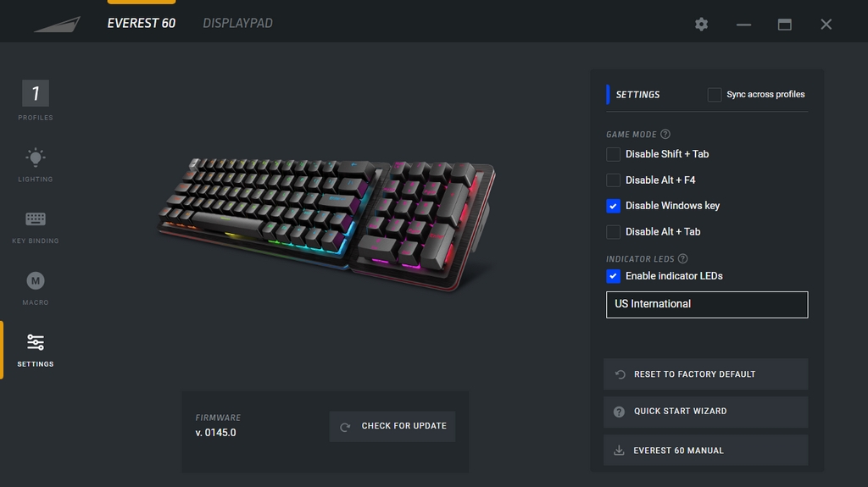868x487 pixels.
Task: Enable Disable Shift + Tab checkbox
Action: (x=613, y=154)
